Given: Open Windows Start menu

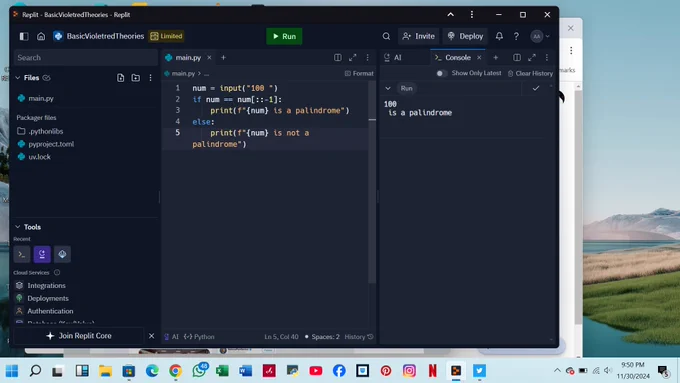Looking at the screenshot, I should (12, 371).
